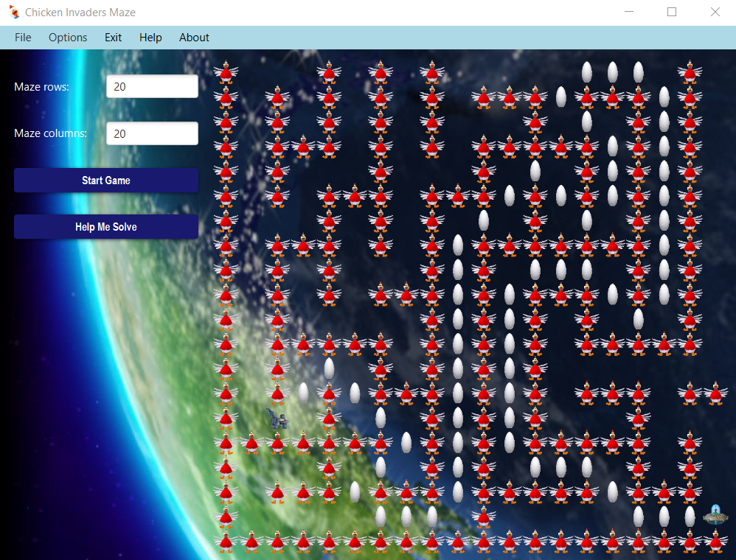Click the Maze rows label
The width and height of the screenshot is (736, 560).
pyautogui.click(x=42, y=87)
